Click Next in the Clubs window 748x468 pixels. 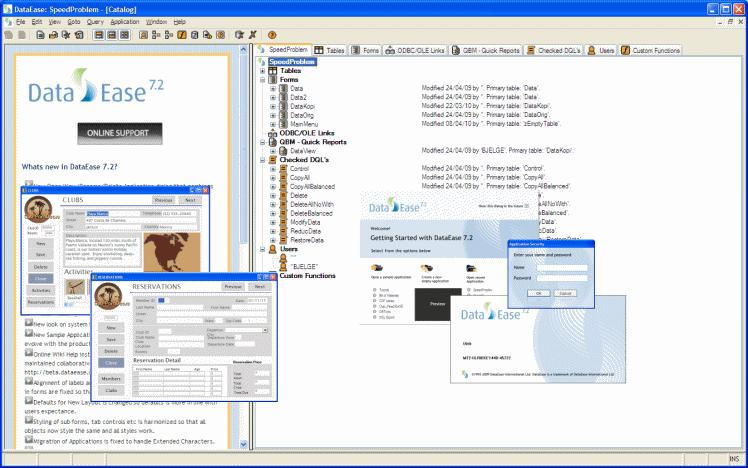pos(190,200)
